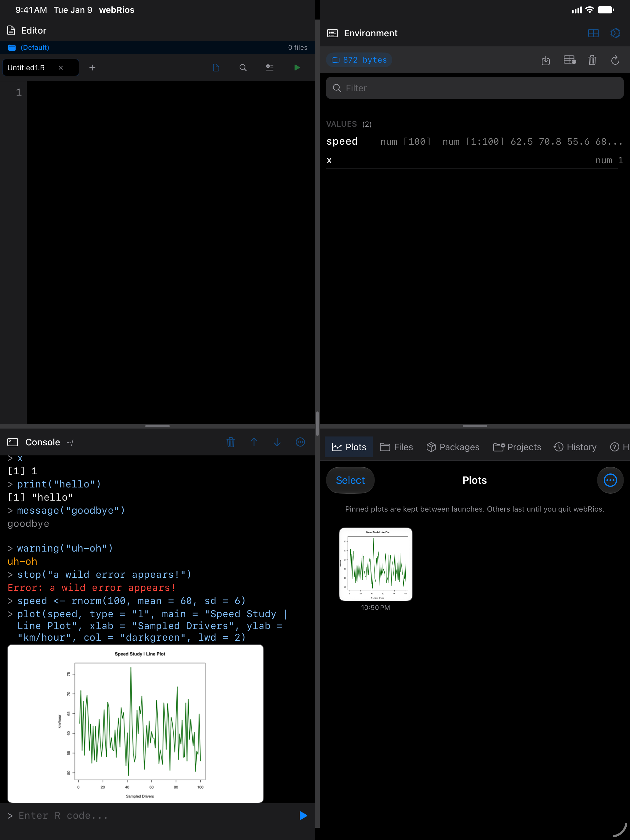Open the Plots more options menu

pos(610,480)
